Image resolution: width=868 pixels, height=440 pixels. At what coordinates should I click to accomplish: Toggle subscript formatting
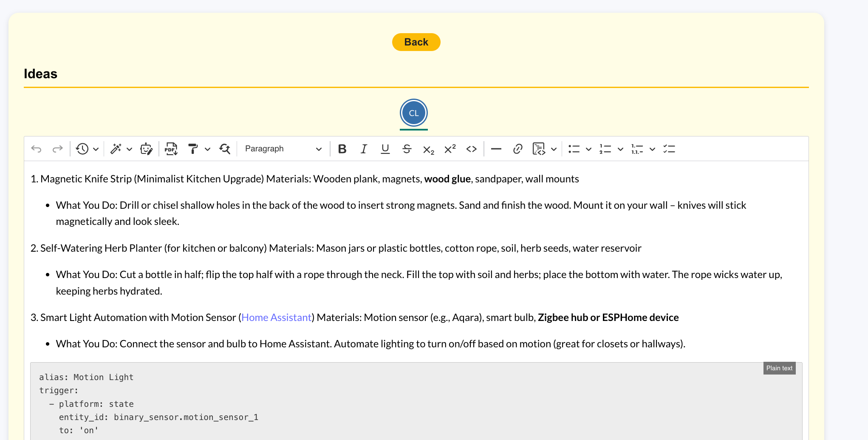[428, 149]
